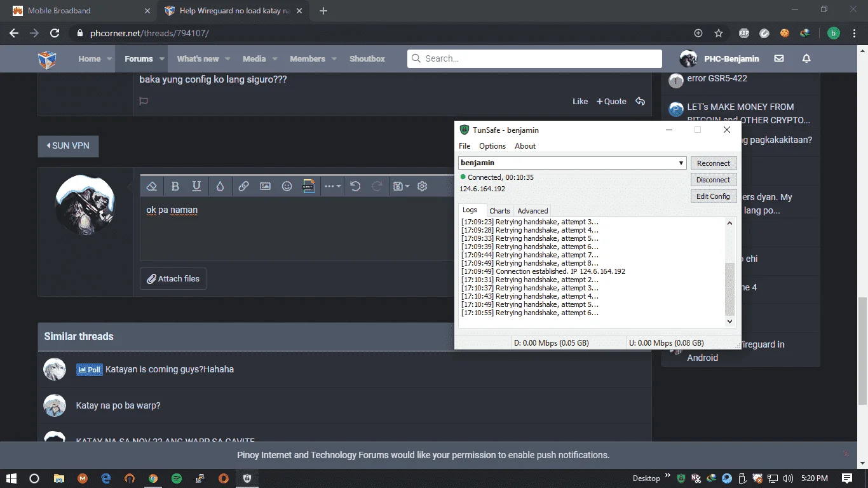
Task: Open the Windows Start menu
Action: [x=11, y=478]
